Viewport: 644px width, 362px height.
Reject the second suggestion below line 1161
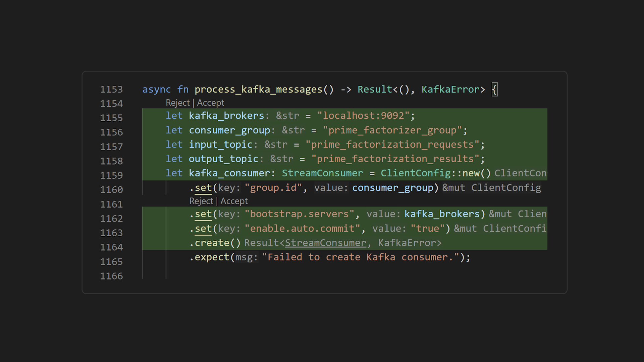202,201
